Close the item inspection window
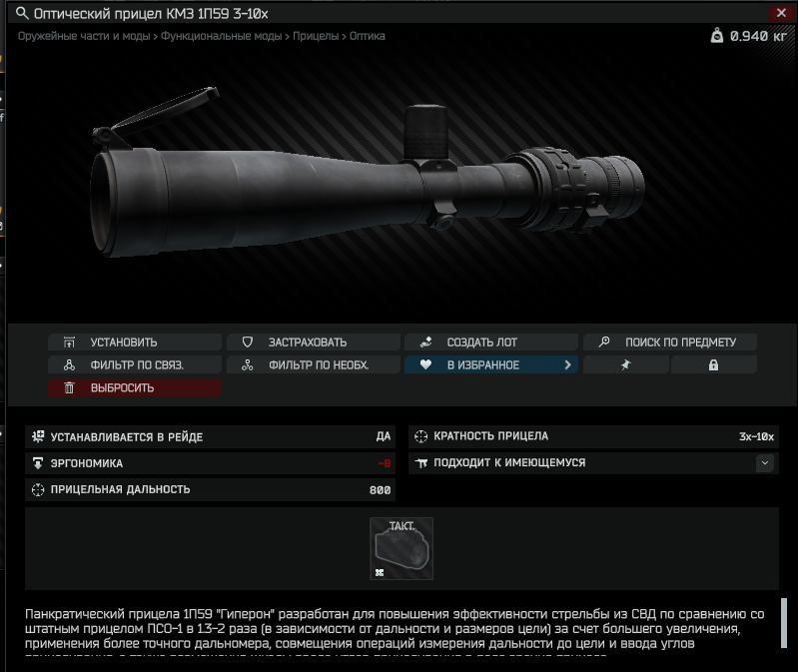Image resolution: width=798 pixels, height=672 pixels. pos(781,13)
